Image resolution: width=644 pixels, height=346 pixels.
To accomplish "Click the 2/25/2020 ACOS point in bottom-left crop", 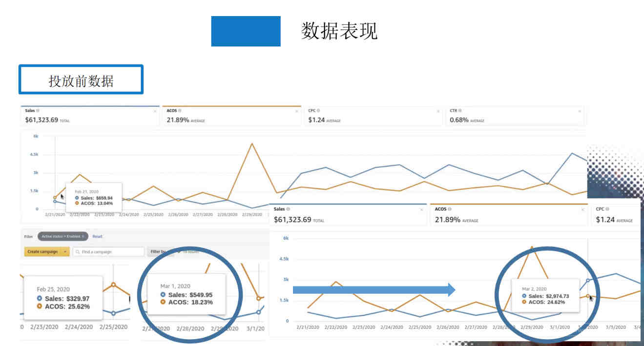I will [113, 285].
